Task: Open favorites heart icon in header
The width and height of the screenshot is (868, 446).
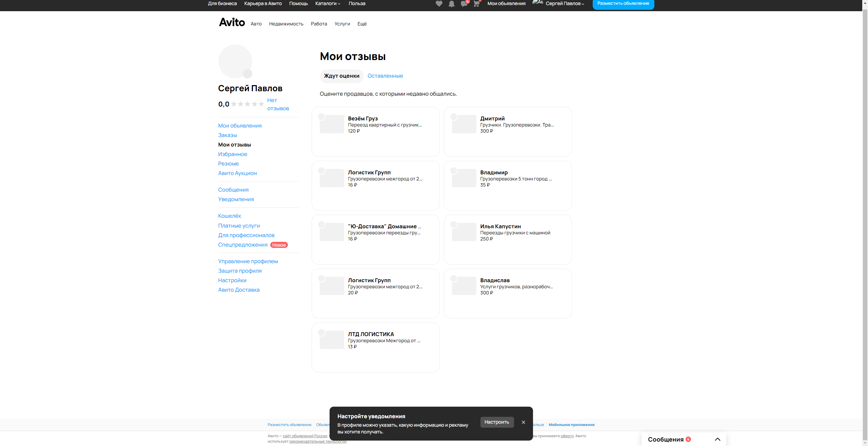Action: (439, 4)
